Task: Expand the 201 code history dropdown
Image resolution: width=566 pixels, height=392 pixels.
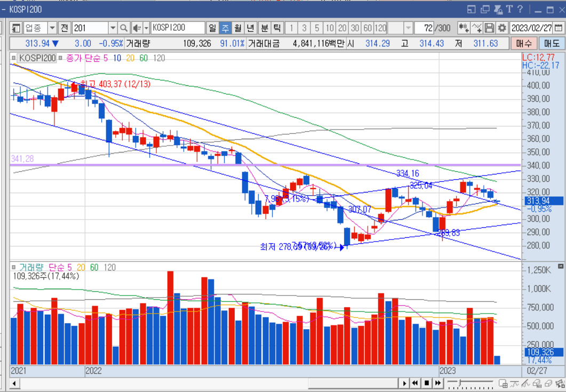Action: pyautogui.click(x=113, y=28)
